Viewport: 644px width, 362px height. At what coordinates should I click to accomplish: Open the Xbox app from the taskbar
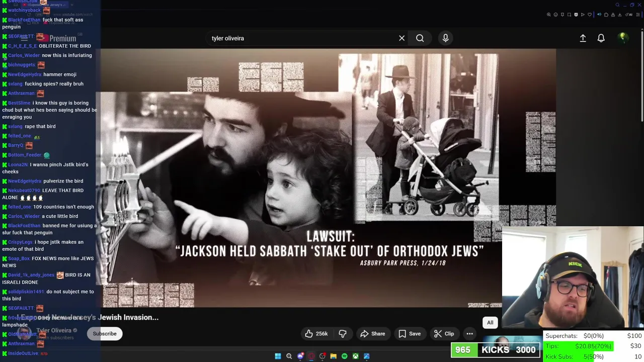click(x=355, y=356)
